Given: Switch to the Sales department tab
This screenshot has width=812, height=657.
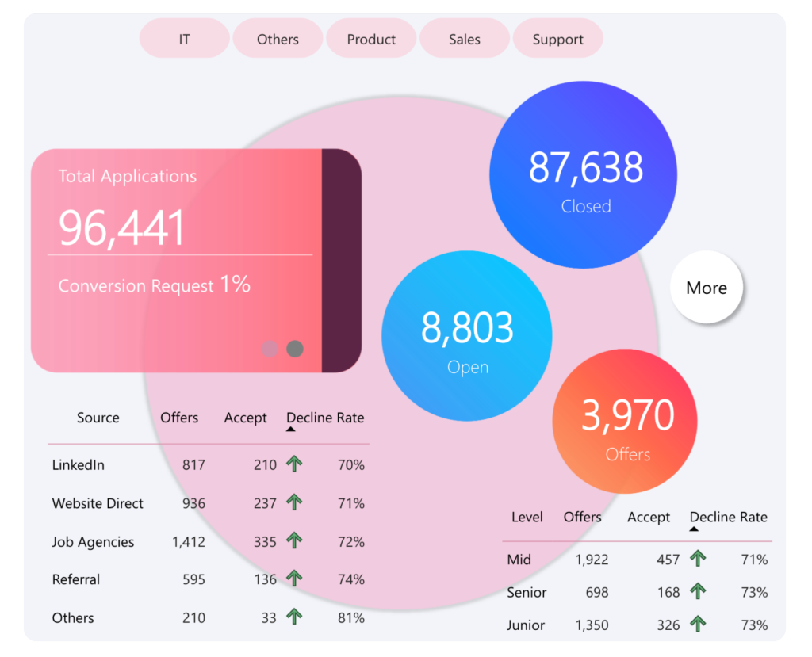Looking at the screenshot, I should (x=464, y=39).
